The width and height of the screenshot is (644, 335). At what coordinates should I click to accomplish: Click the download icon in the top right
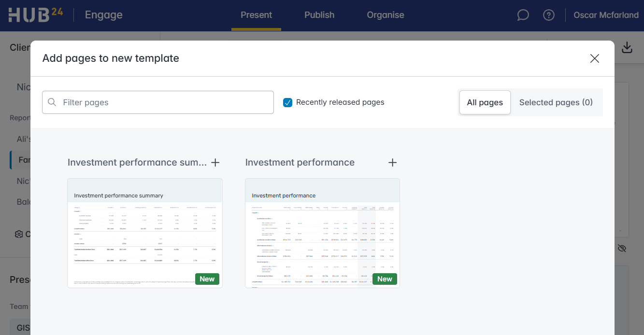pos(627,47)
